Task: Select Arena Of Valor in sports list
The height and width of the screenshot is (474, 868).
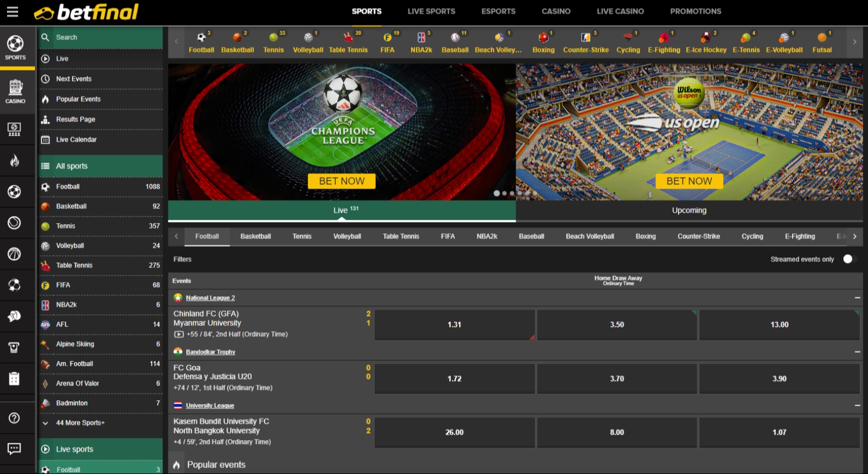Action: (100, 384)
